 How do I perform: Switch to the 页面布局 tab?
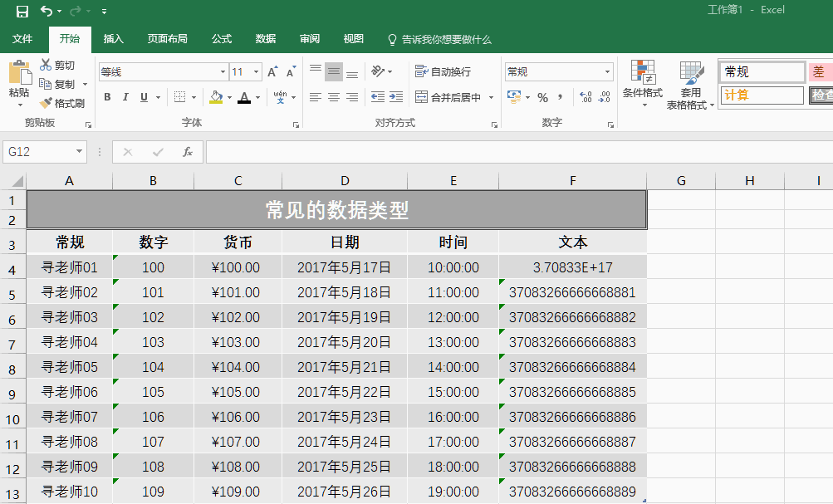(167, 39)
